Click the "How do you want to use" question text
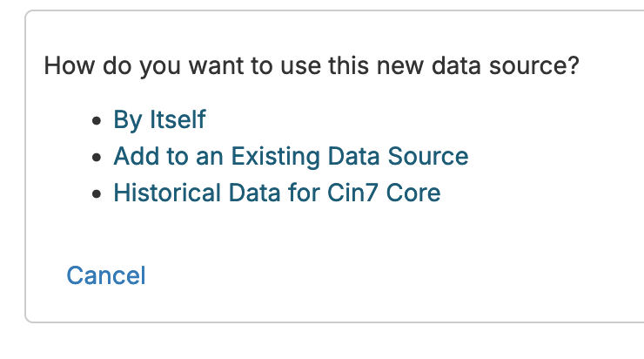 click(x=312, y=65)
